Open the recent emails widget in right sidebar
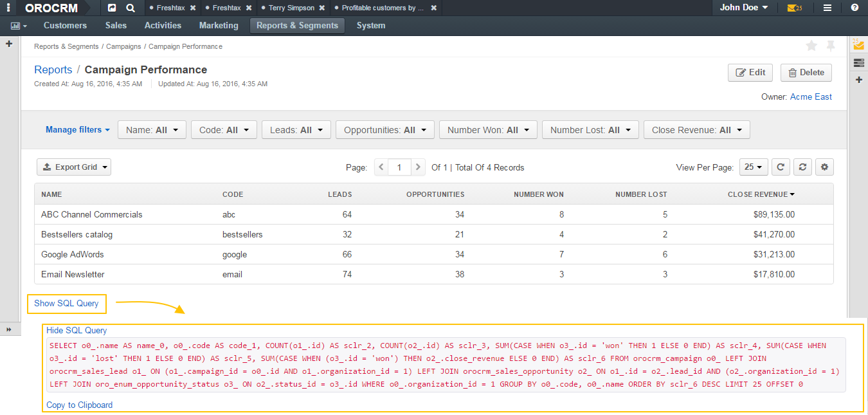Screen dimensions: 868x415 tap(858, 45)
